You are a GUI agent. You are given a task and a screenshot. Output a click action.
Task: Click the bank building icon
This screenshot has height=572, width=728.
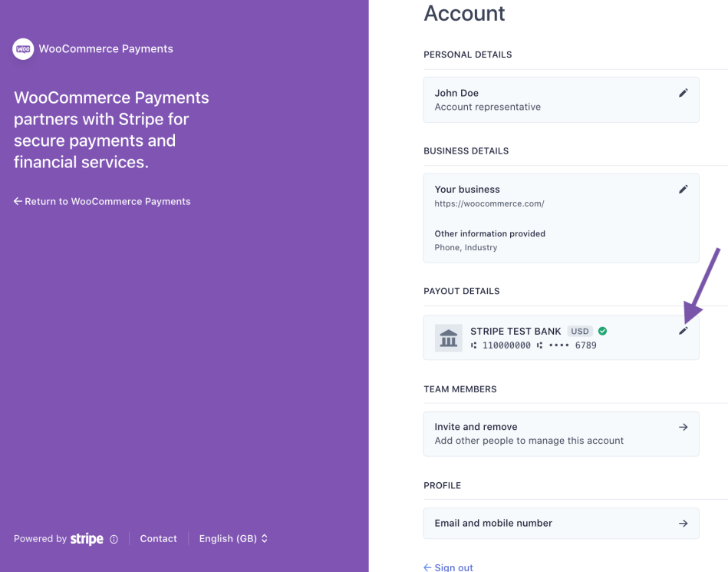coord(449,338)
